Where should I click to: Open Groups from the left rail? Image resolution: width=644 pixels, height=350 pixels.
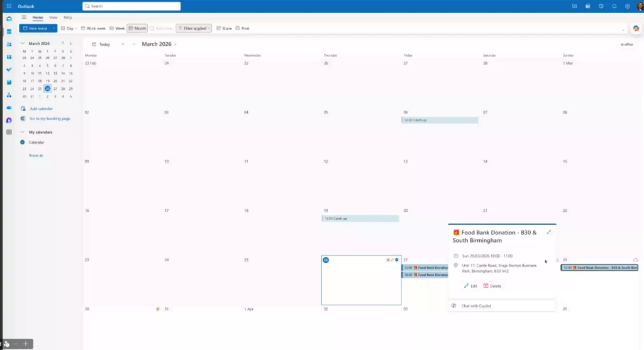point(9,57)
